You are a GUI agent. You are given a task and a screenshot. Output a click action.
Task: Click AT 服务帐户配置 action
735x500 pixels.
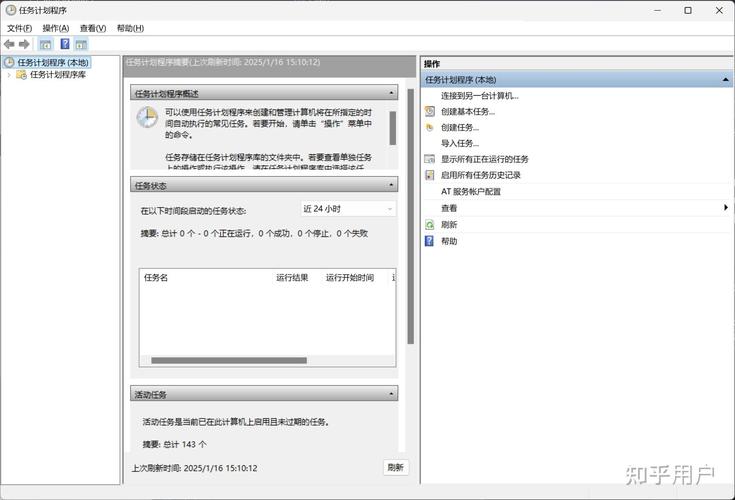[471, 192]
